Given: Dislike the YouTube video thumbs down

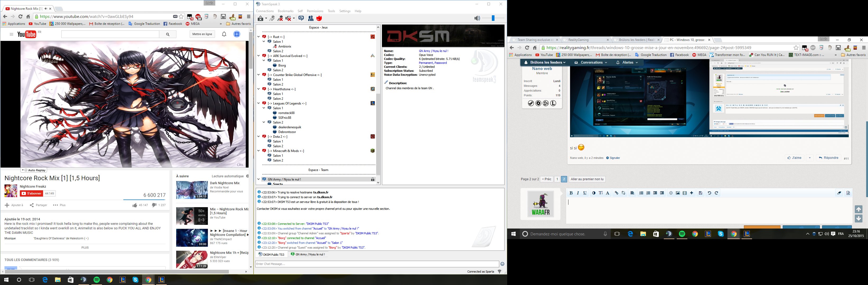Looking at the screenshot, I should click(154, 205).
